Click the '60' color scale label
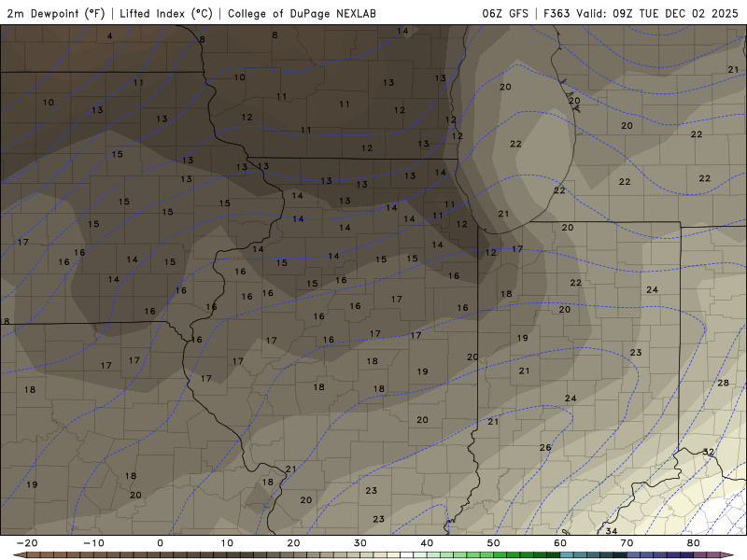The image size is (747, 560). pyautogui.click(x=560, y=543)
